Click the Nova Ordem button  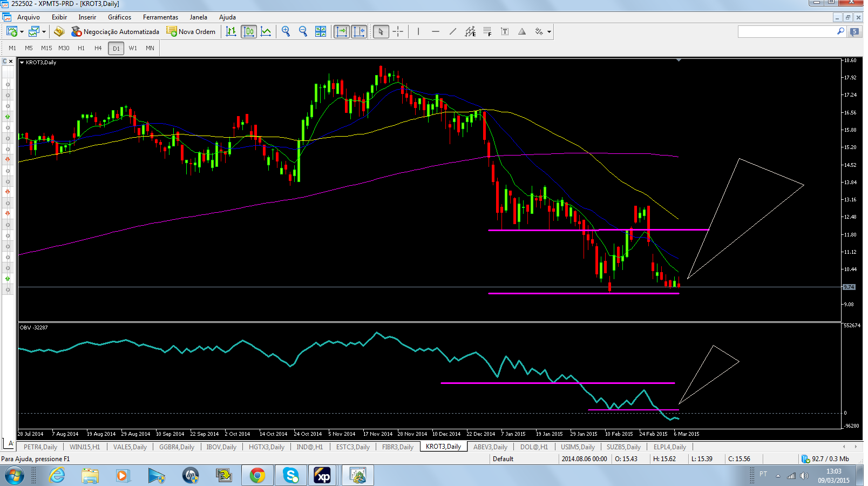(191, 32)
